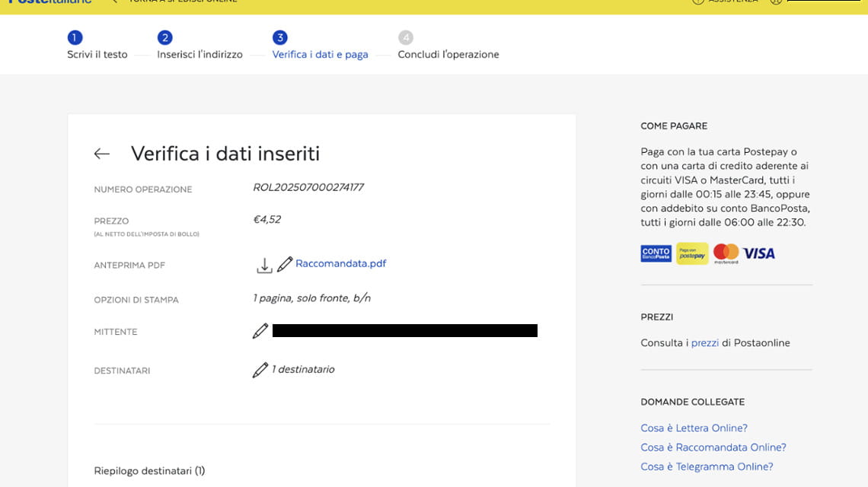Open Cosa è Lettera Online? link

pos(694,428)
